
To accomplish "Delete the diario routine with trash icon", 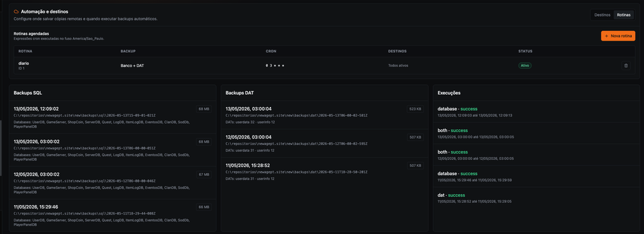I will tap(625, 65).
